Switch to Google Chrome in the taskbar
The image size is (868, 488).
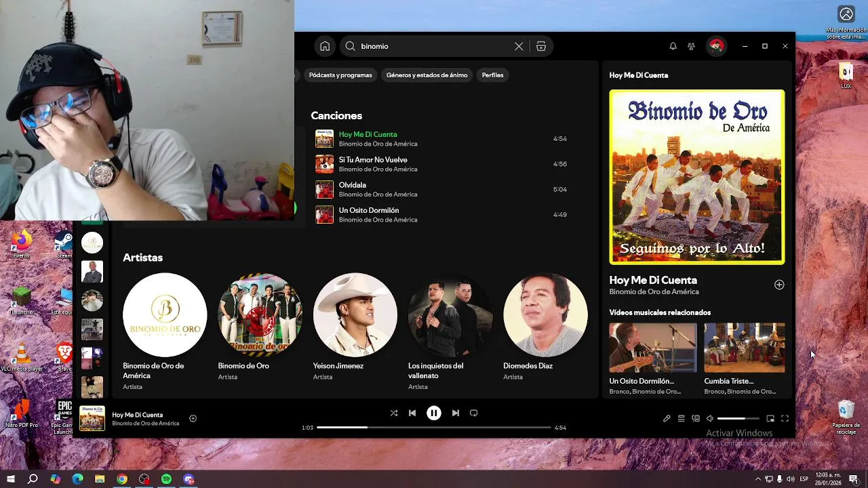[x=122, y=479]
